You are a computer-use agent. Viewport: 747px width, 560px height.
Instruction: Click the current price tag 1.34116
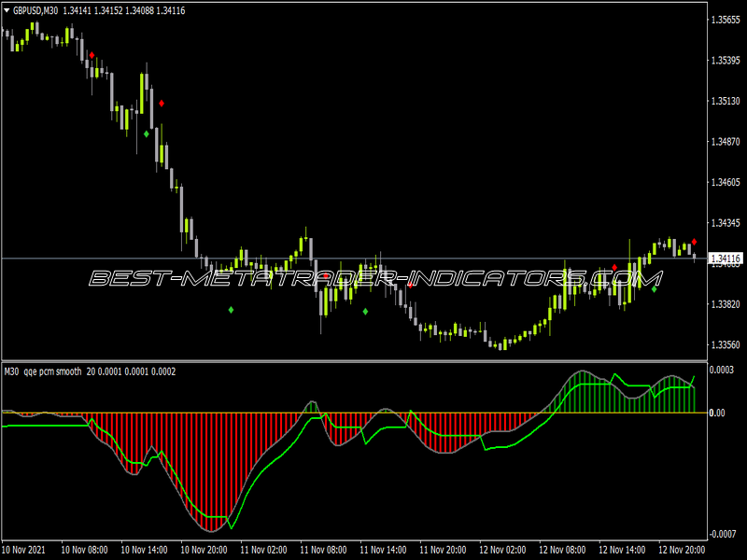pyautogui.click(x=726, y=259)
